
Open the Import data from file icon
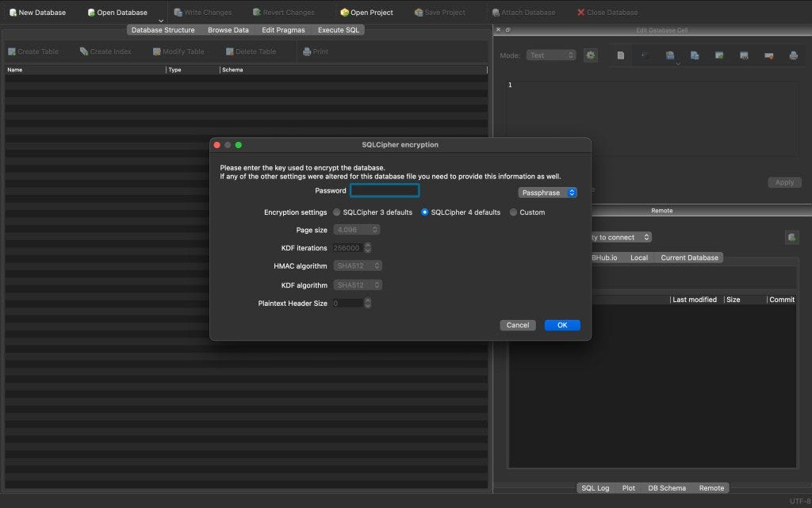coord(668,55)
